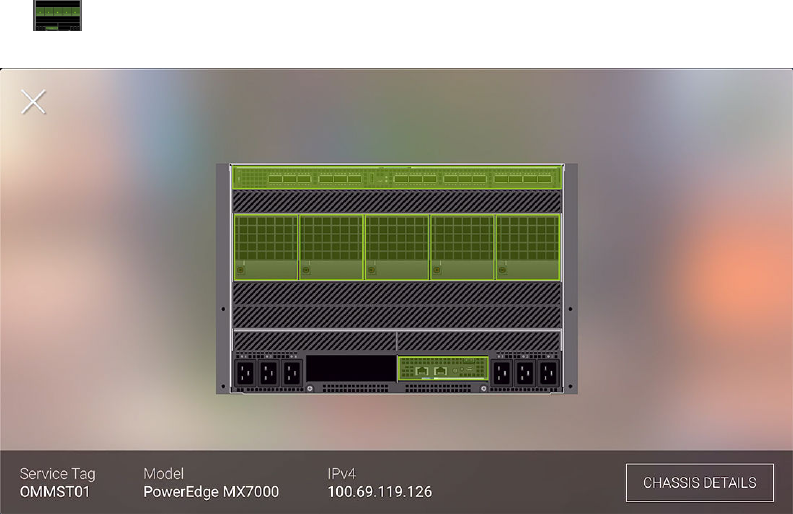Screen dimensions: 793x514
Task: Select the second green fan module from the left
Action: point(331,247)
